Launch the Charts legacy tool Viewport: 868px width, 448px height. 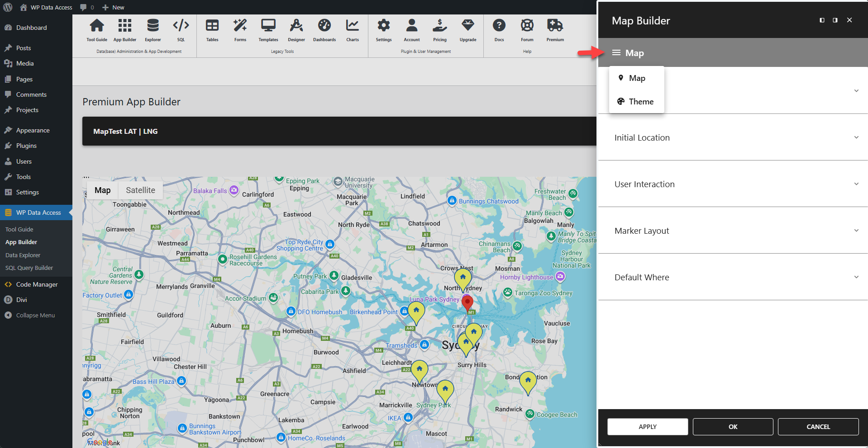[352, 30]
